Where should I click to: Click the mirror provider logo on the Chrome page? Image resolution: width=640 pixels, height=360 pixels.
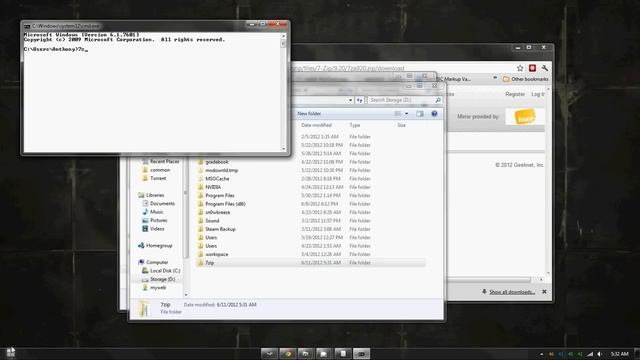click(525, 117)
